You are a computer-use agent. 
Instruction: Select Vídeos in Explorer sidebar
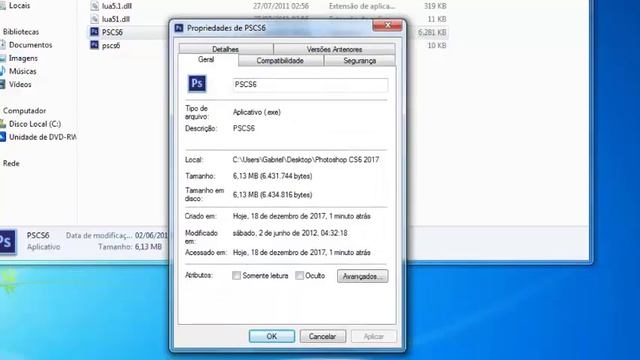pos(20,84)
